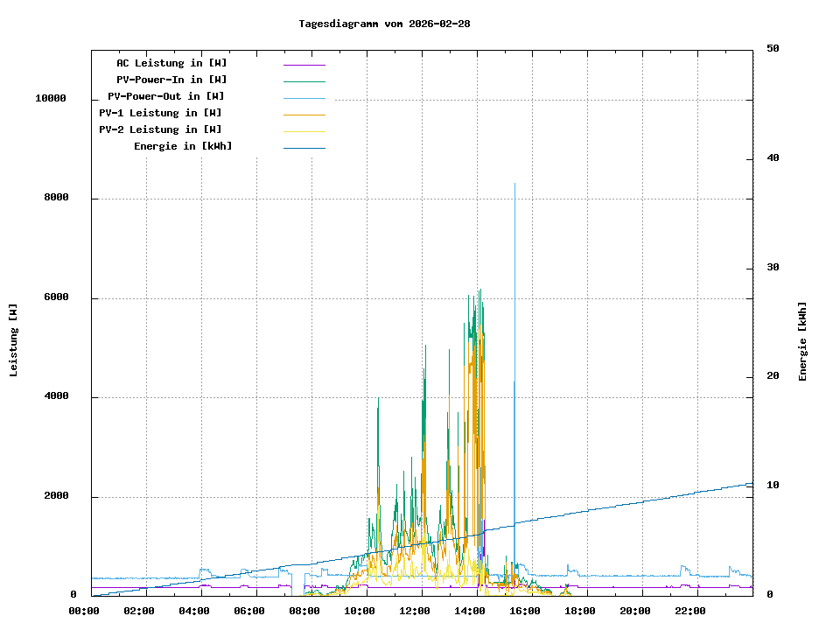Click the 'Leistung [W]' left axis label
840x630 pixels.
[14, 339]
